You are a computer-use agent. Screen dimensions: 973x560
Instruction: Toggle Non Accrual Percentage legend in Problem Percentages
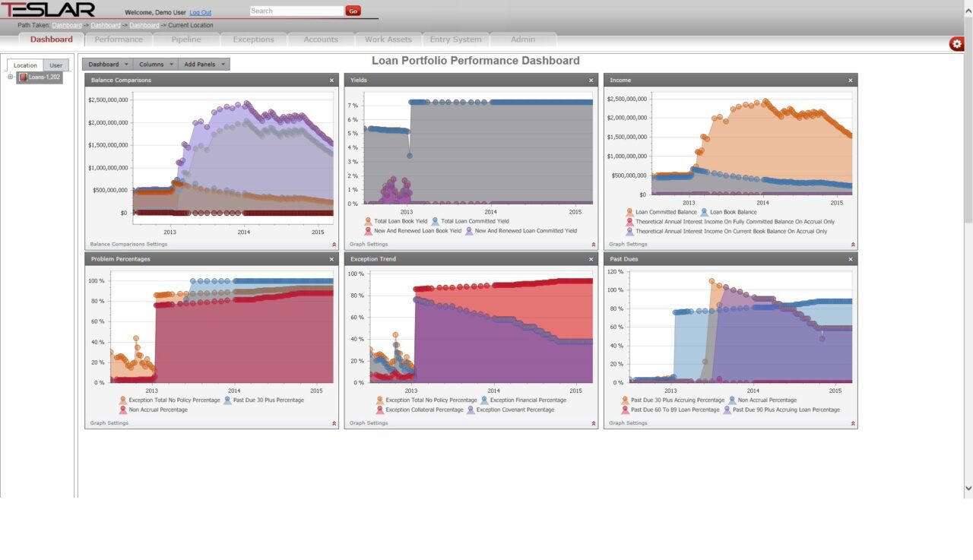pyautogui.click(x=154, y=410)
